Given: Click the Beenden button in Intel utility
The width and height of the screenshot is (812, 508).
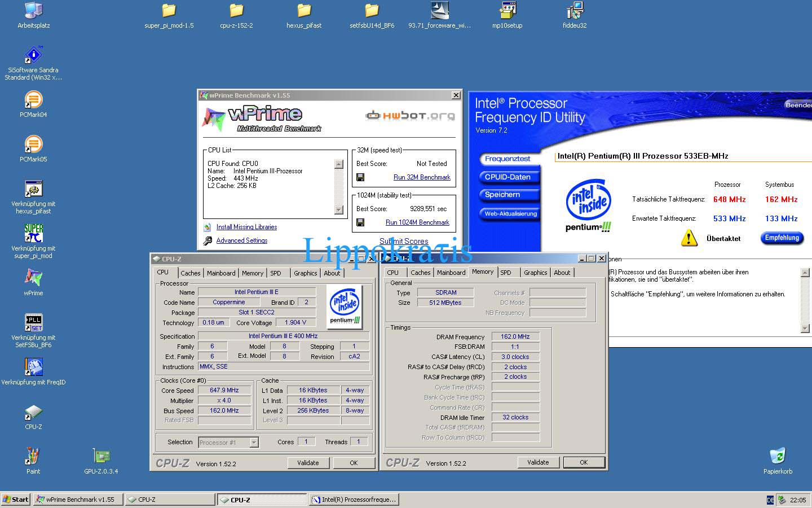Looking at the screenshot, I should [798, 105].
